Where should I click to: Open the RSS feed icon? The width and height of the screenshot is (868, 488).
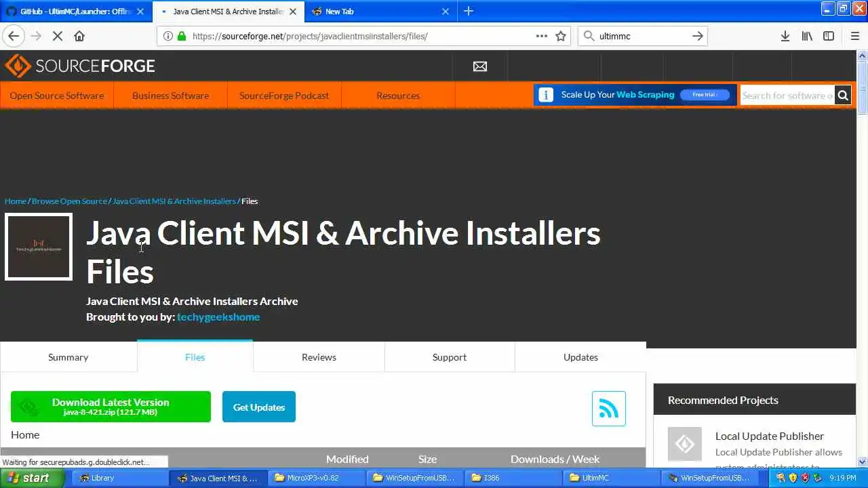[x=609, y=409]
